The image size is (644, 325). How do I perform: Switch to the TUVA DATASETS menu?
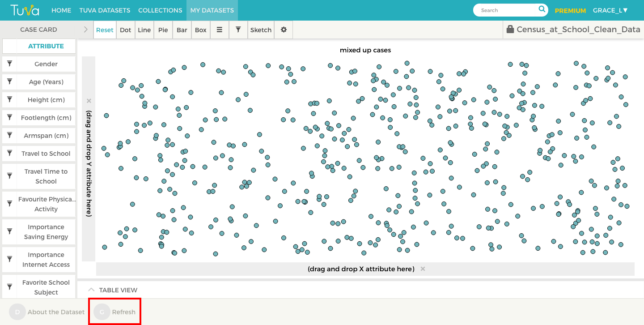tap(105, 10)
